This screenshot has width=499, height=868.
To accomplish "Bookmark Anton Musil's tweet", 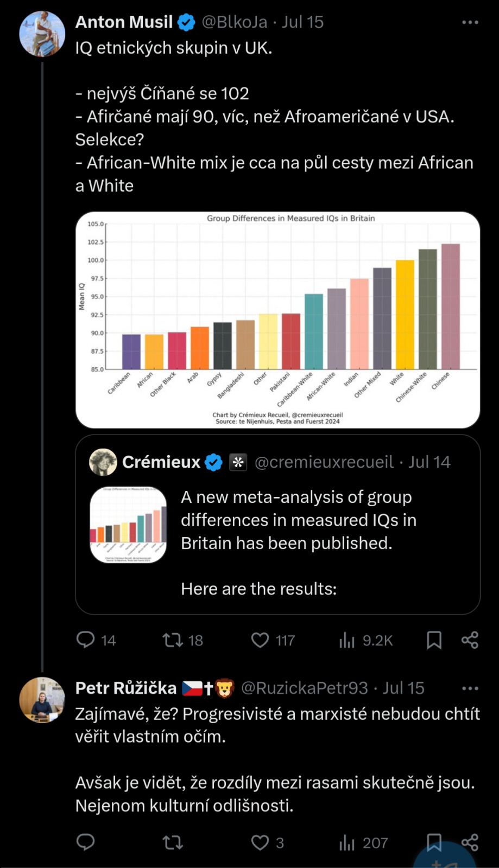I will (434, 640).
